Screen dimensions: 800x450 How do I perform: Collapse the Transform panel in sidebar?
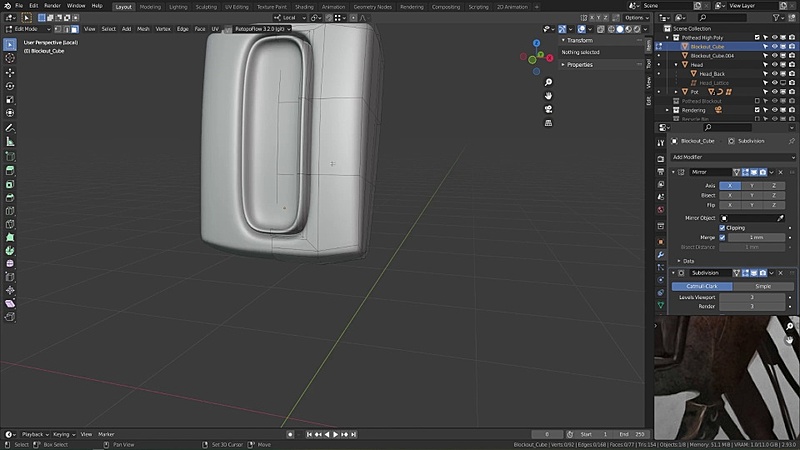[x=563, y=40]
